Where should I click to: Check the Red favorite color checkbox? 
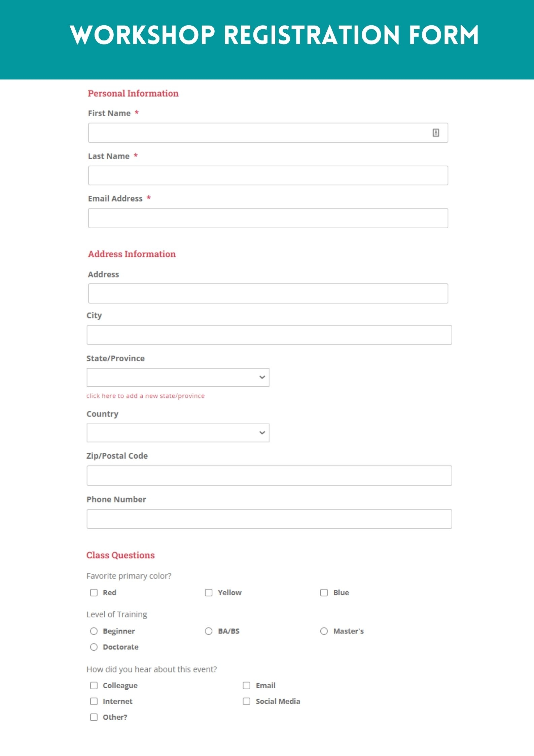(x=94, y=593)
